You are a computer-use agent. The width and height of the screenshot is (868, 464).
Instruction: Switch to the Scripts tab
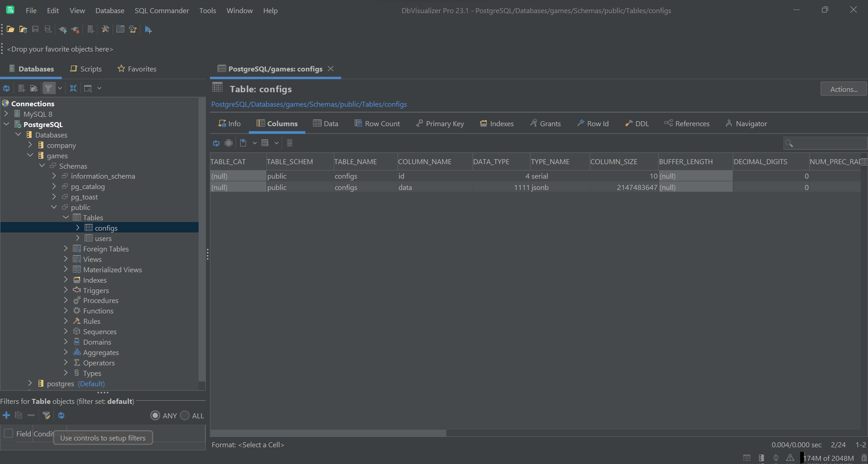coord(86,69)
